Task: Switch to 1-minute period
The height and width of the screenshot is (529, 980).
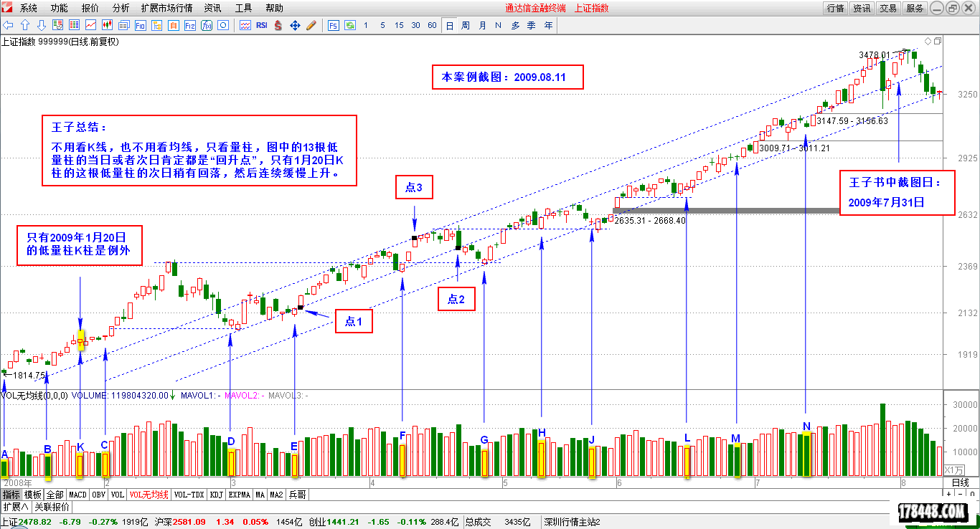Action: point(366,25)
